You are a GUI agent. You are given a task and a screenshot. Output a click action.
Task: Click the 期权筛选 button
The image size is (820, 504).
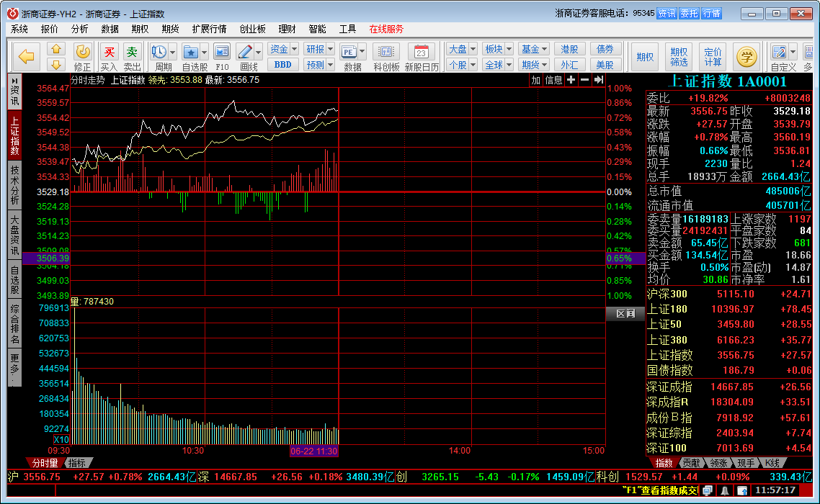coord(679,57)
